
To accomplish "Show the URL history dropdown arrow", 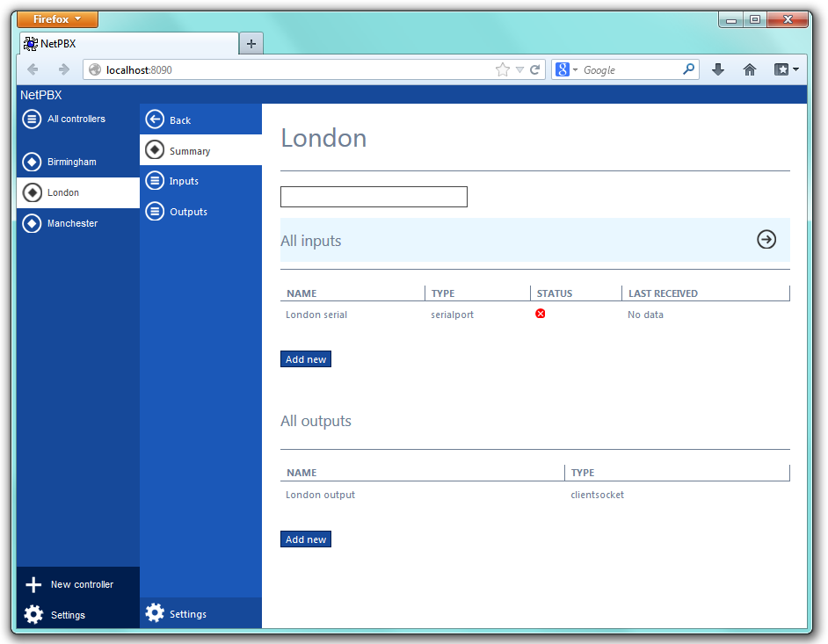I will pos(519,69).
